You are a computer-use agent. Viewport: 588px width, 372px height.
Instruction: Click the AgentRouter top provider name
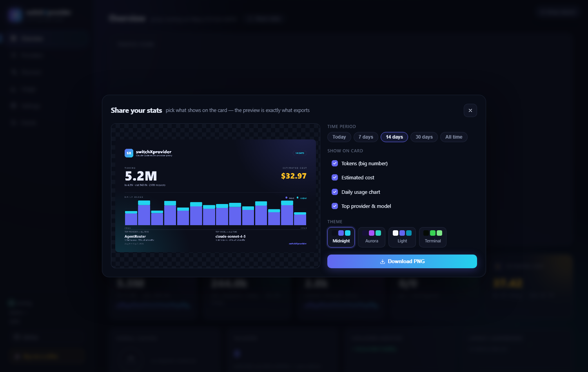(x=135, y=237)
